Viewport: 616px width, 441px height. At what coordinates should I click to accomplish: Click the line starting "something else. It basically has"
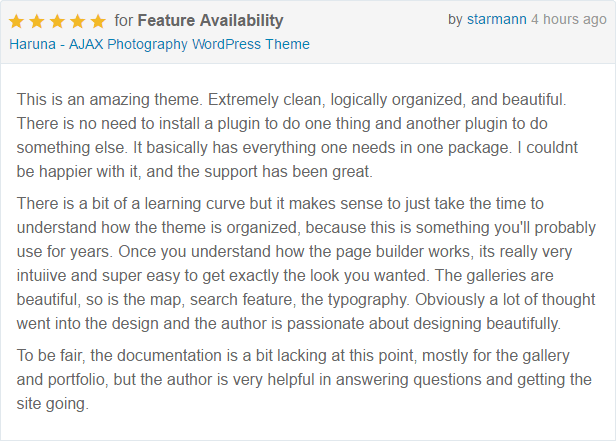point(297,148)
